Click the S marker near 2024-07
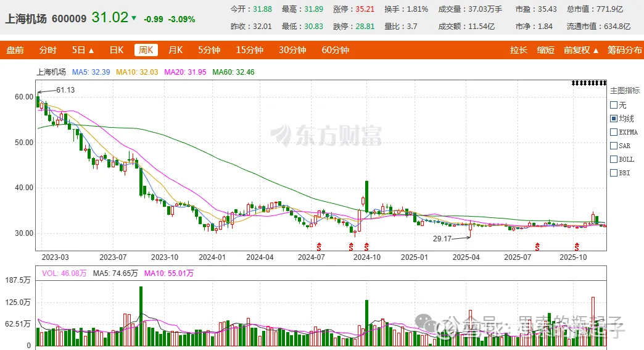Viewport: 644px width, 350px height. [x=319, y=246]
